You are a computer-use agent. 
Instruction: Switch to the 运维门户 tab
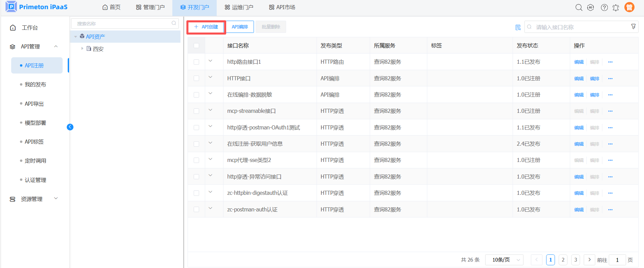pos(239,7)
